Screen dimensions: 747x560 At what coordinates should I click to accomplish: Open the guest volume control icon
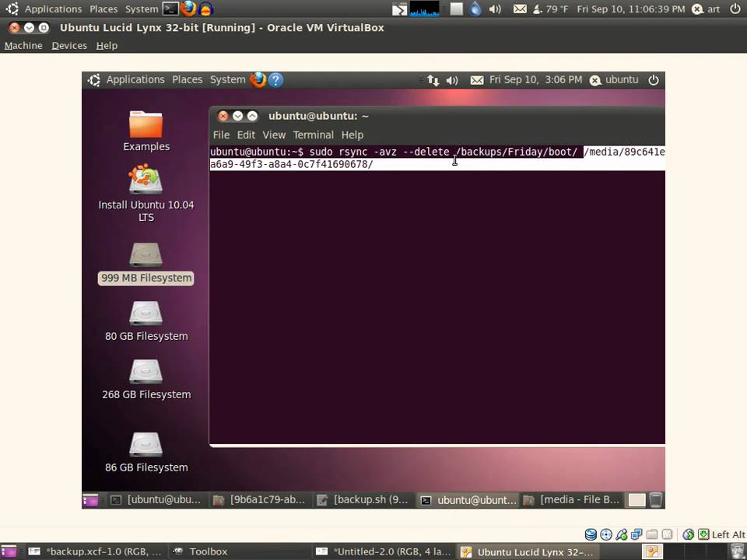pos(451,80)
